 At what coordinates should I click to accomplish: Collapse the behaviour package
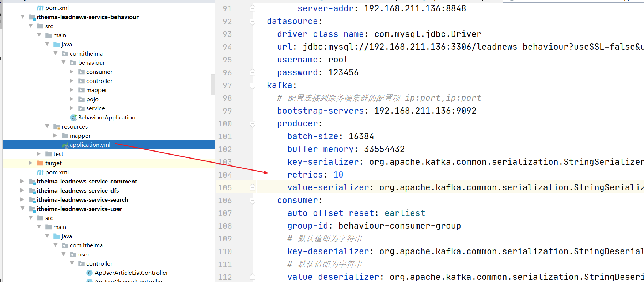pos(64,62)
